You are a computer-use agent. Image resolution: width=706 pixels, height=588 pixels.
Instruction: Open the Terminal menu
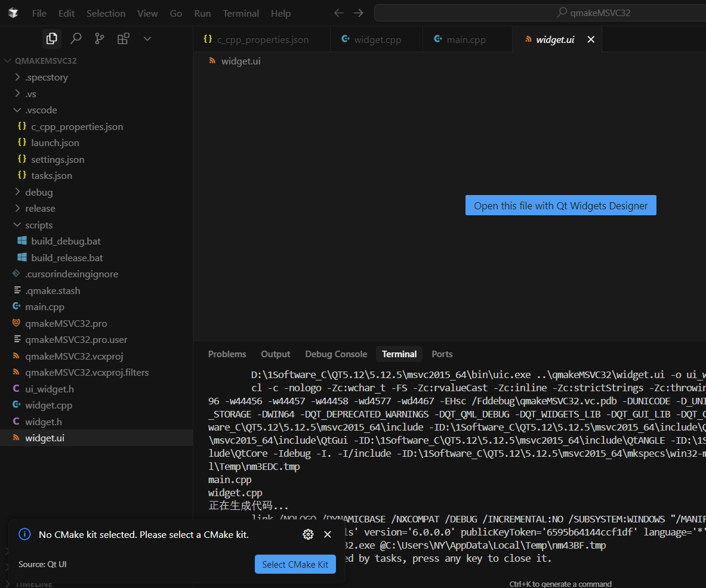(x=241, y=13)
